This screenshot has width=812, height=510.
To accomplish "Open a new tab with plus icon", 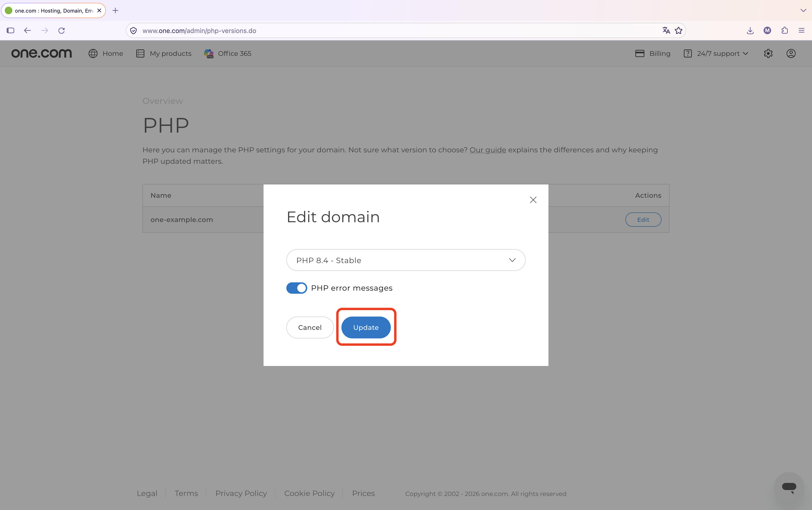I will coord(115,10).
